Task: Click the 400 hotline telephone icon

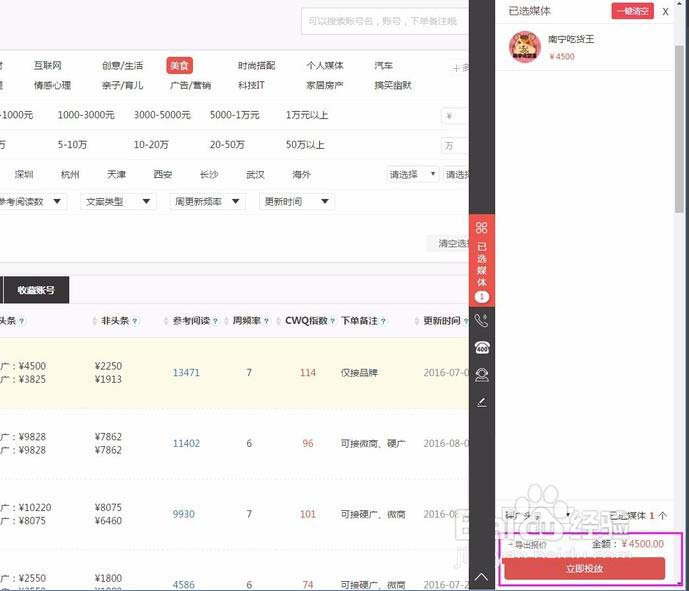Action: 482,348
